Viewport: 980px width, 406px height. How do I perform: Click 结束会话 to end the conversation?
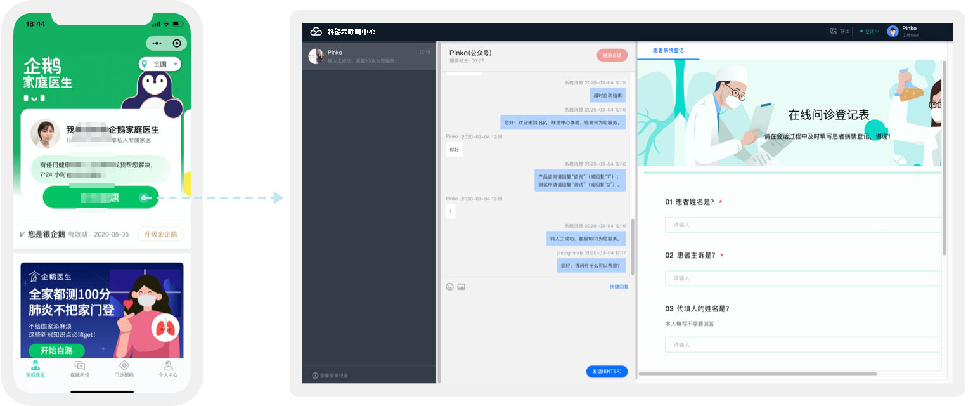coord(612,55)
